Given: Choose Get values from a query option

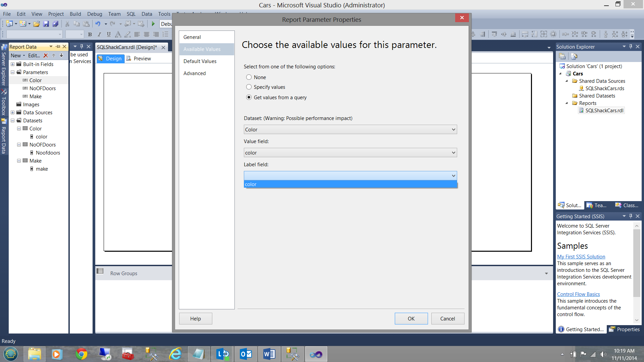Looking at the screenshot, I should coord(249,98).
